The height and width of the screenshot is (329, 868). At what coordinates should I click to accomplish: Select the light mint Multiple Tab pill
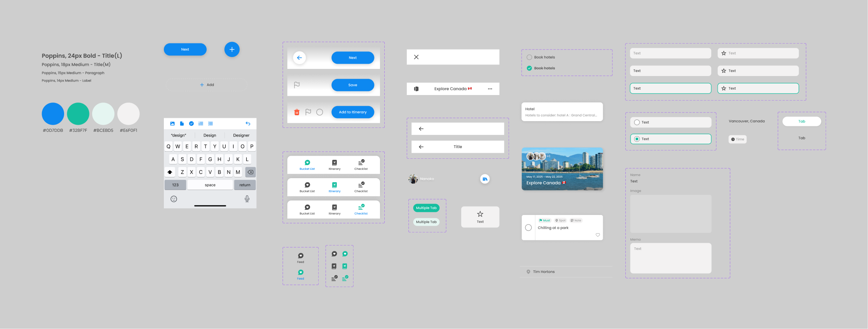pos(426,222)
